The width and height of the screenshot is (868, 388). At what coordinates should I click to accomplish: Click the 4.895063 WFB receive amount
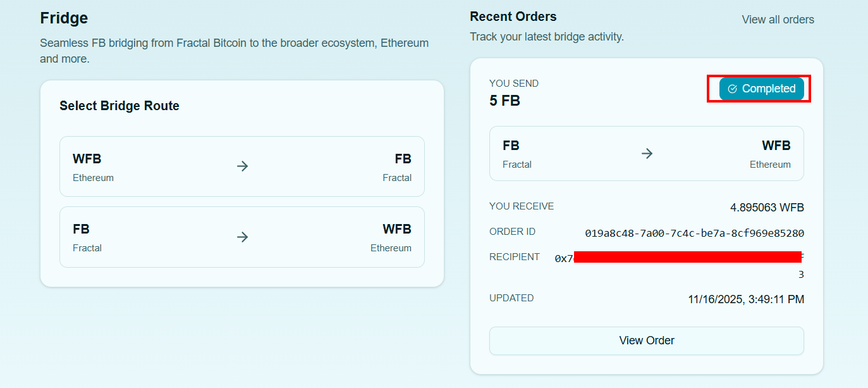click(x=767, y=208)
